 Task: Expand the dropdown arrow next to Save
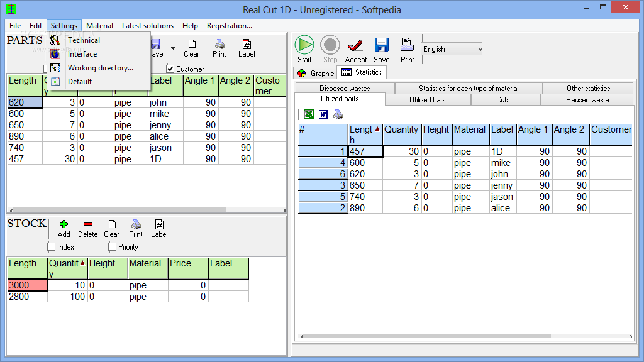174,48
